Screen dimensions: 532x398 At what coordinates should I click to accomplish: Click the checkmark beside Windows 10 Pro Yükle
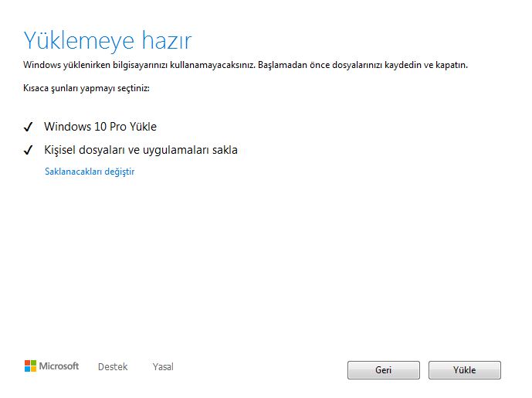pyautogui.click(x=28, y=127)
